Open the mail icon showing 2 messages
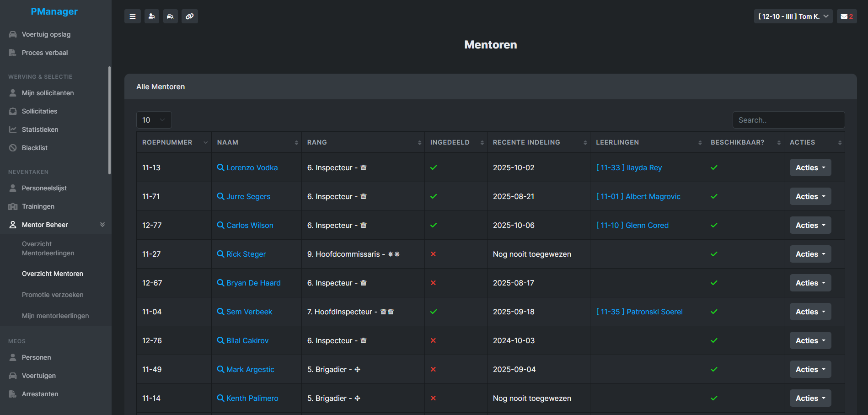This screenshot has height=415, width=868. click(x=847, y=16)
